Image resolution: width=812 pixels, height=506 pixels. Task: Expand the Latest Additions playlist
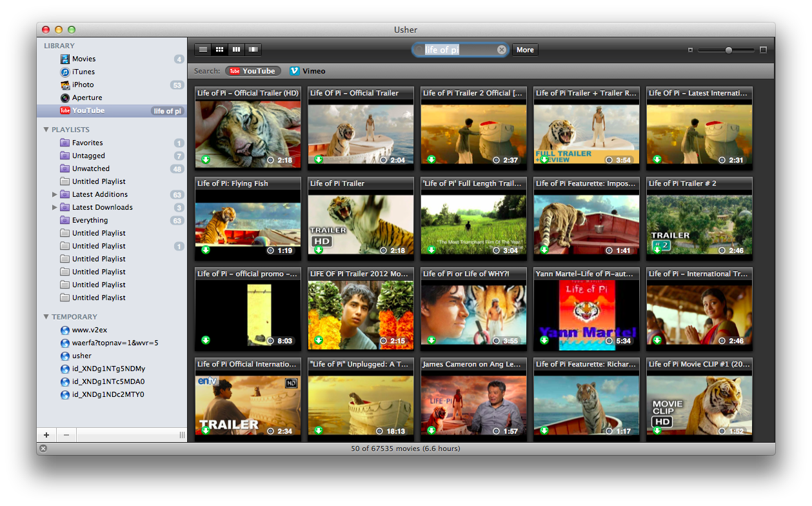[55, 194]
